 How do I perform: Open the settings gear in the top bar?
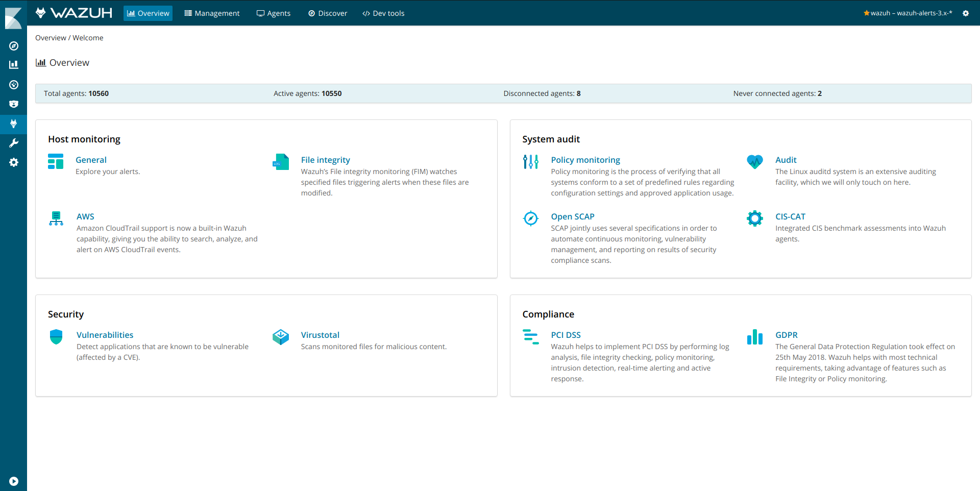(966, 13)
